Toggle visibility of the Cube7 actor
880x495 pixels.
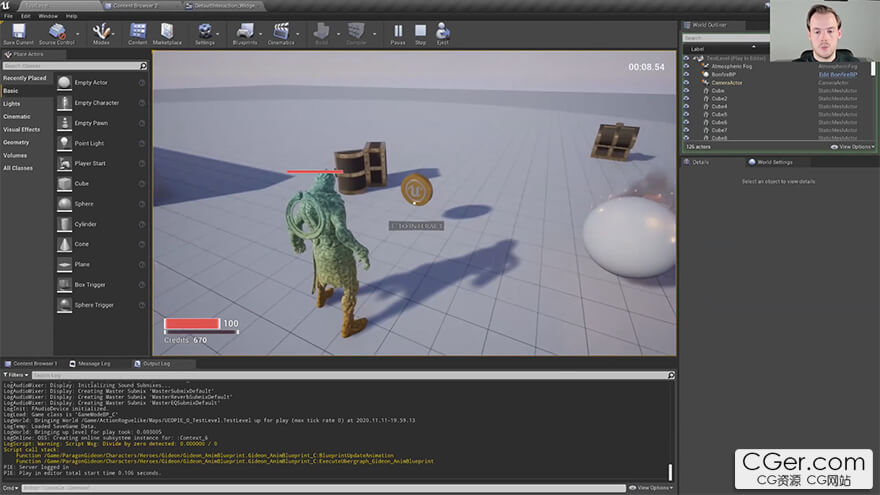[686, 130]
